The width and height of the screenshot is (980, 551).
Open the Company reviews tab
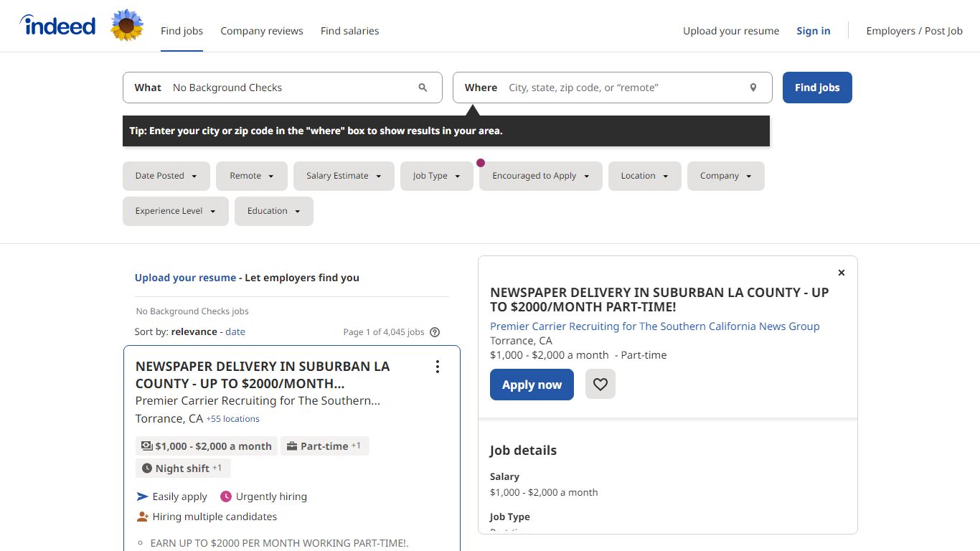(x=262, y=31)
